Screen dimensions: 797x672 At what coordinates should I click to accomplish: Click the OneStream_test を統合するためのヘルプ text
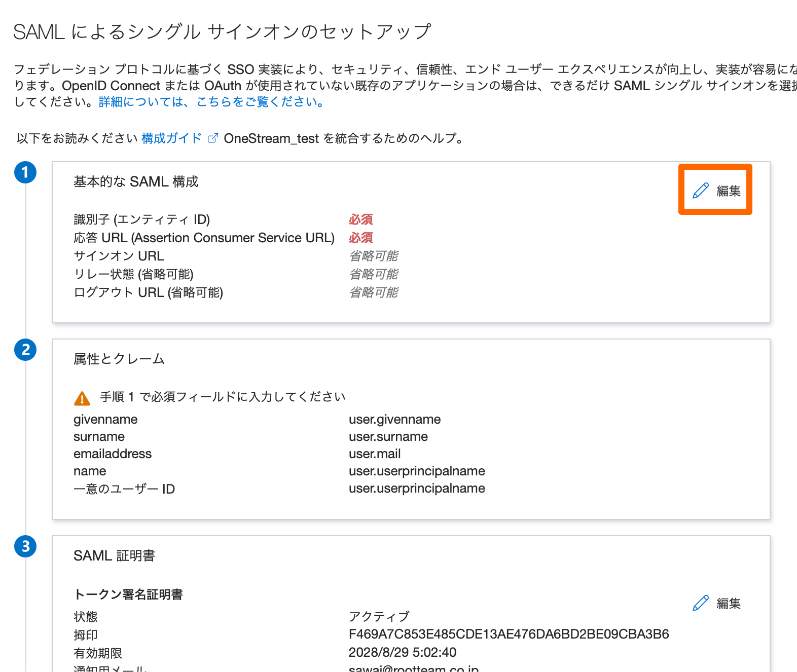(x=344, y=138)
